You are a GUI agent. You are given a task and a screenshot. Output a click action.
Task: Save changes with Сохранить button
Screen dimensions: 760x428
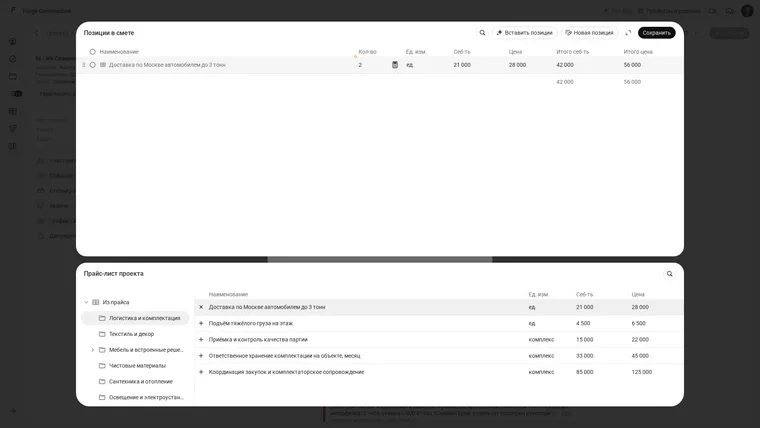click(656, 33)
